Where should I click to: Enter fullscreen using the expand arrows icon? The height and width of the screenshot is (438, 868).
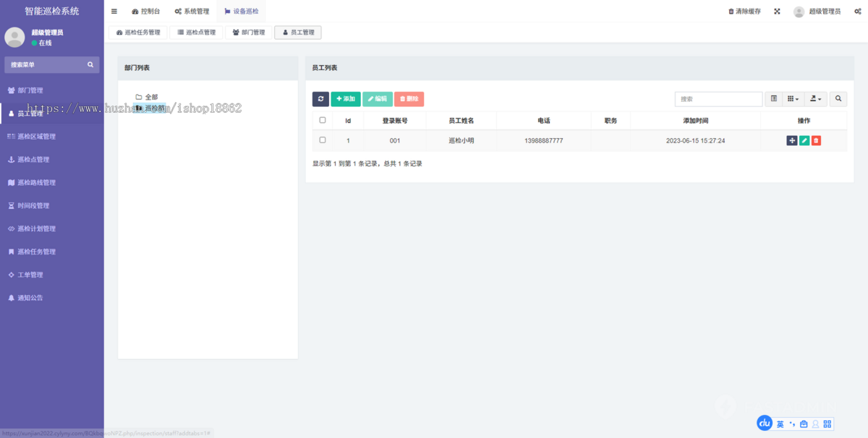point(777,12)
